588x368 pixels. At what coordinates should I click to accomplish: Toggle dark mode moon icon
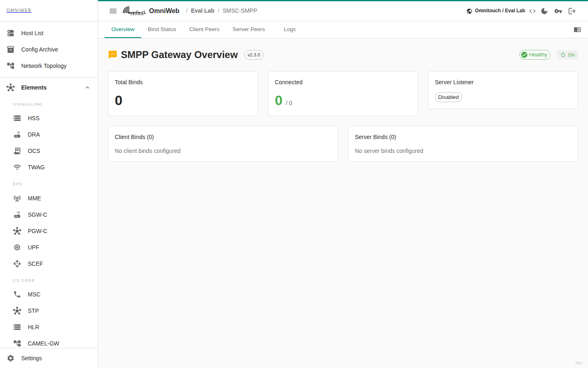coord(544,11)
